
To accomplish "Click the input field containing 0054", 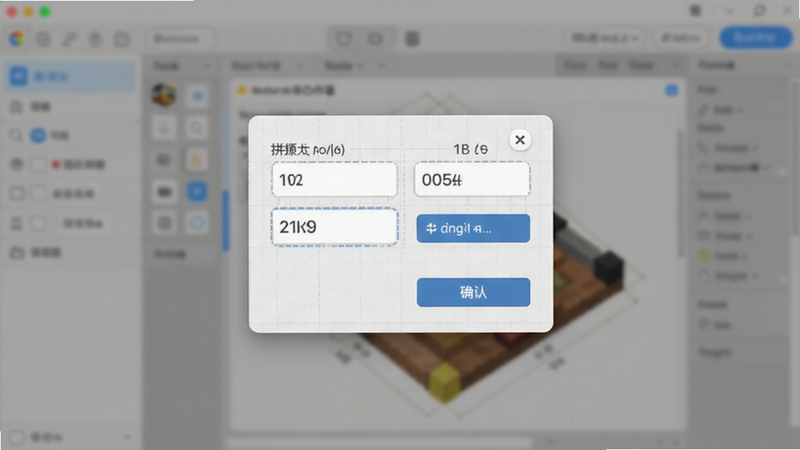I will click(472, 180).
